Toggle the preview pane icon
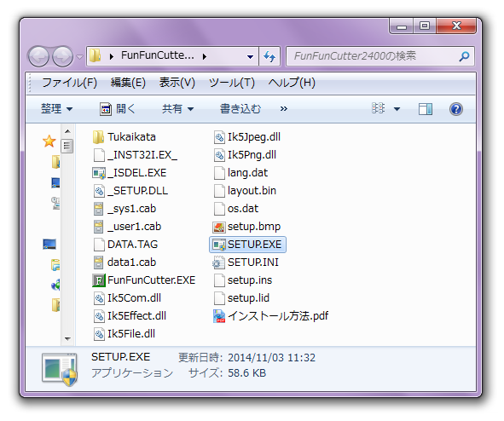Viewport: 504px width, 421px height. (x=426, y=109)
